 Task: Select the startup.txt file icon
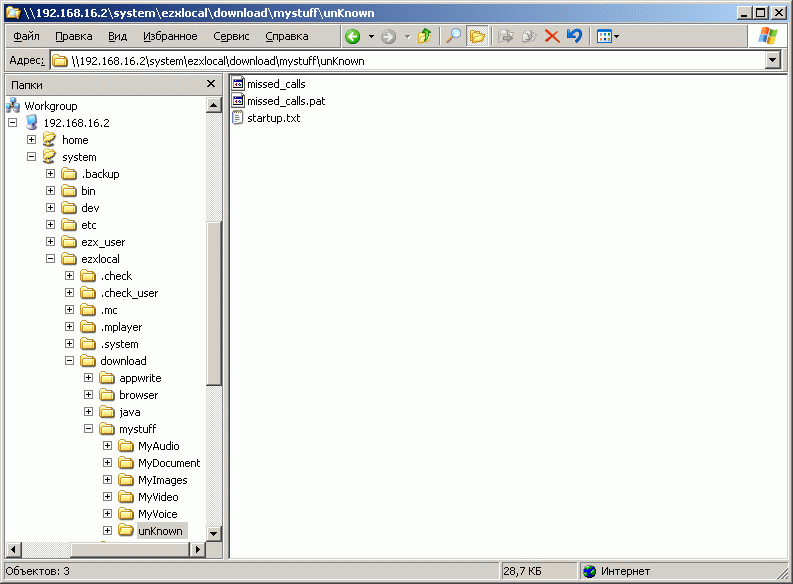click(238, 117)
